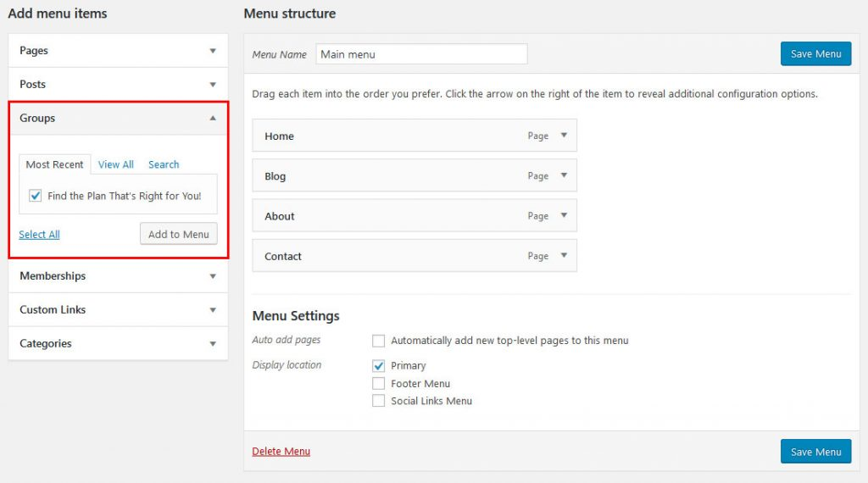Screen dimensions: 868x483
Task: Uncheck the Primary display location
Action: click(x=379, y=366)
